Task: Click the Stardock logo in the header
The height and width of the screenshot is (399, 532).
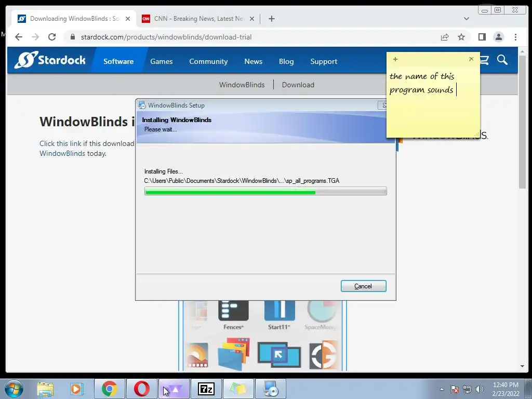Action: [50, 60]
